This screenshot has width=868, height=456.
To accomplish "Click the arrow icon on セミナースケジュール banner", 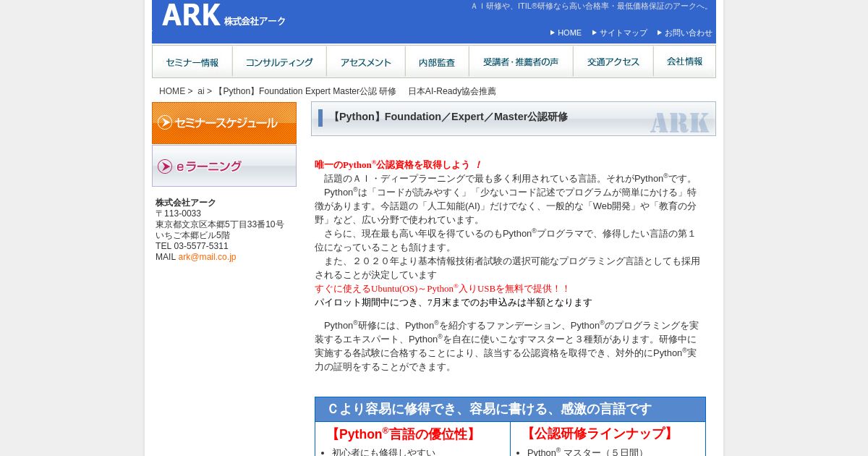I will (x=165, y=122).
